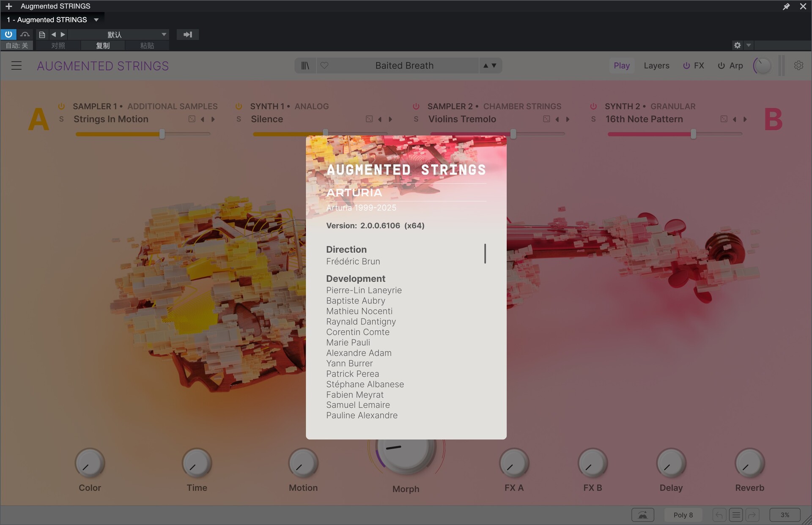Click 对照 compare button

pyautogui.click(x=58, y=45)
